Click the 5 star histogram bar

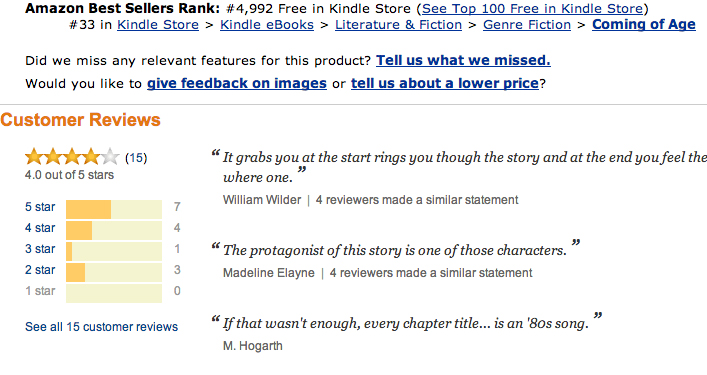tap(114, 210)
